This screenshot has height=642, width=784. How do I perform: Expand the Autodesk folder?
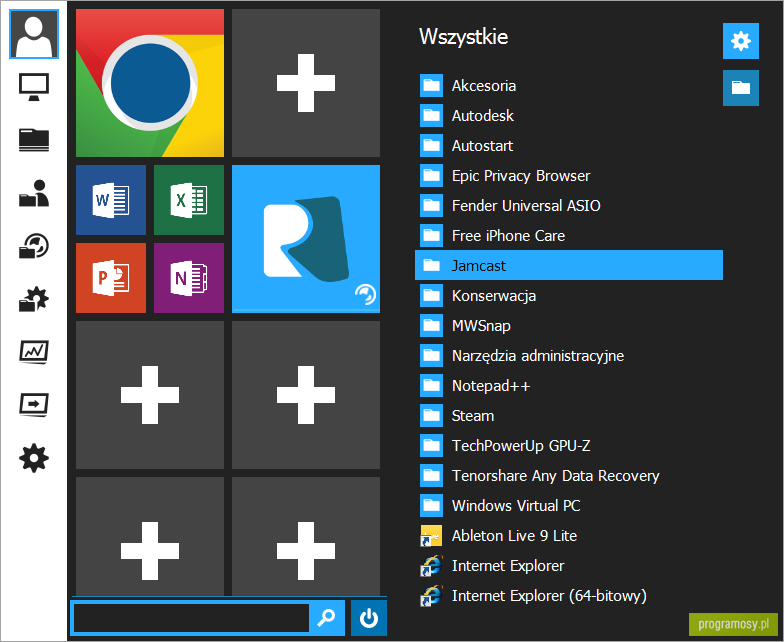(569, 116)
